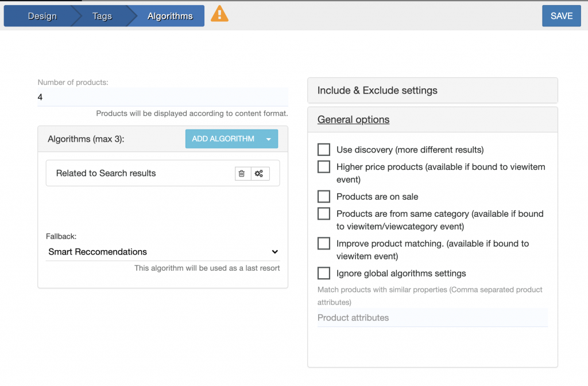Tick the Higher price products checkbox
588x386 pixels.
(x=324, y=167)
